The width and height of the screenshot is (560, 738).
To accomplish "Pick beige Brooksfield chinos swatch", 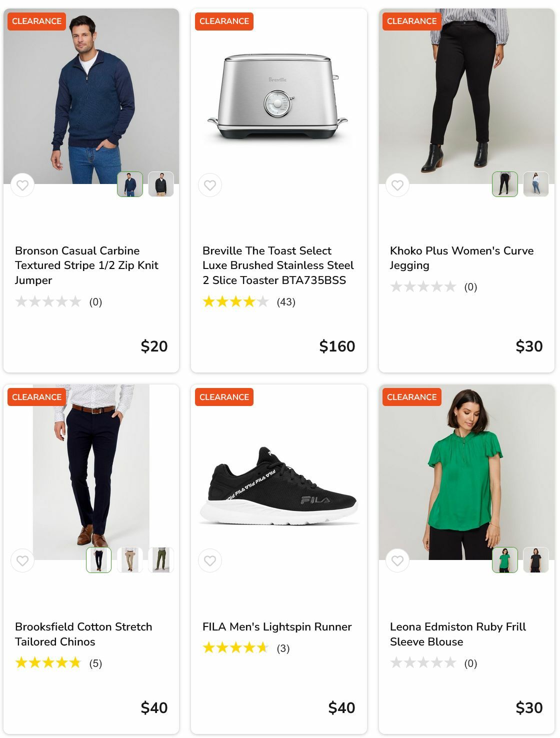I will [130, 560].
